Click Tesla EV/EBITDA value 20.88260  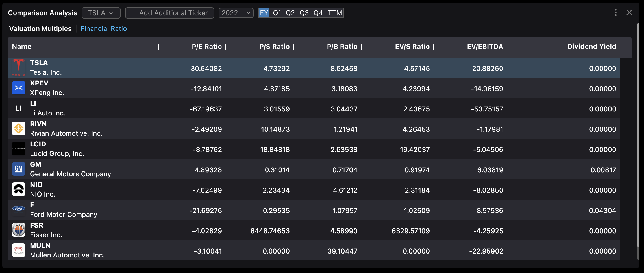coord(488,69)
